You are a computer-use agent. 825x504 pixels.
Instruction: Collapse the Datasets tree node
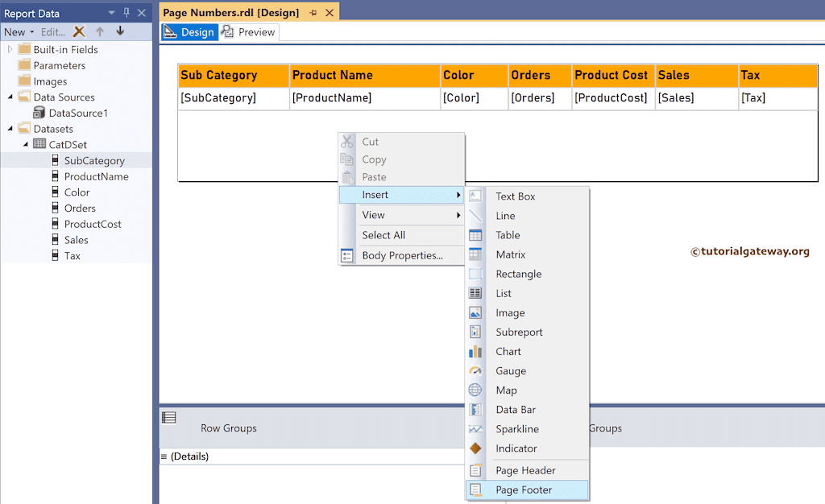(10, 129)
